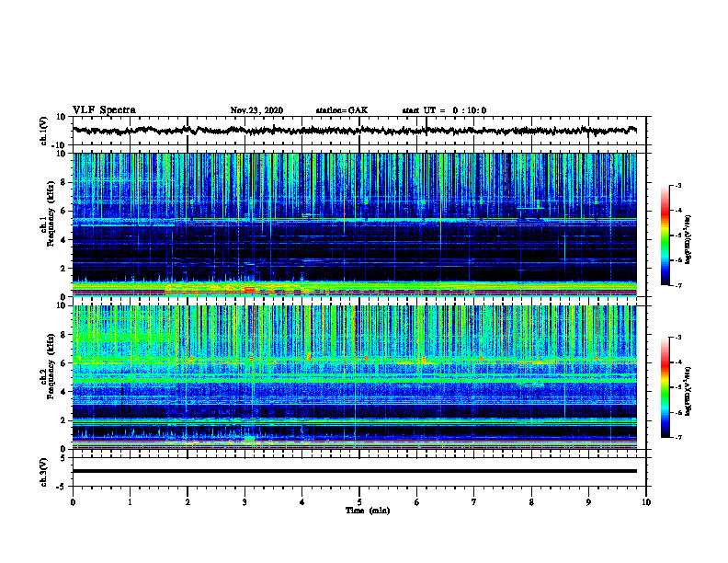Image resolution: width=728 pixels, height=563 pixels.
Task: Click the "6" kHz tick on ch.2 frequency axis
Action: pyautogui.click(x=63, y=363)
